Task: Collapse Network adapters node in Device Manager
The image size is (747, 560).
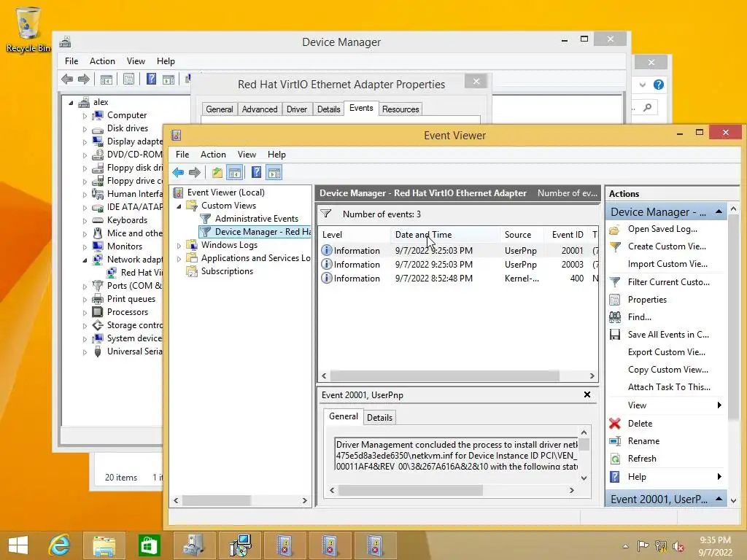Action: pos(85,260)
